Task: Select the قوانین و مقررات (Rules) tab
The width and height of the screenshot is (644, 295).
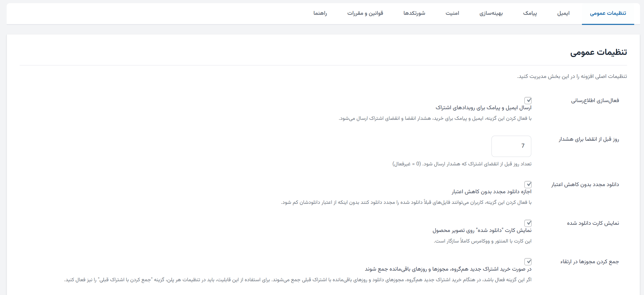Action: pyautogui.click(x=365, y=13)
